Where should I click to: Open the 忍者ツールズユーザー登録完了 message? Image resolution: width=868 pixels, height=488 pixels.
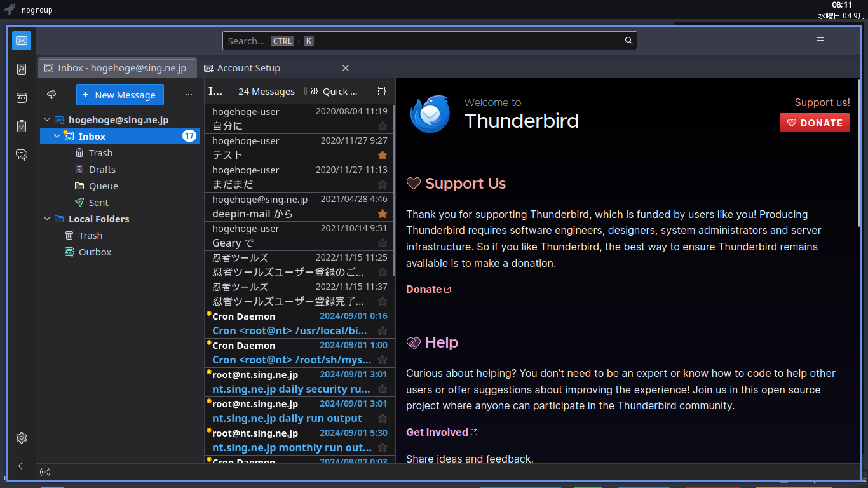point(299,294)
